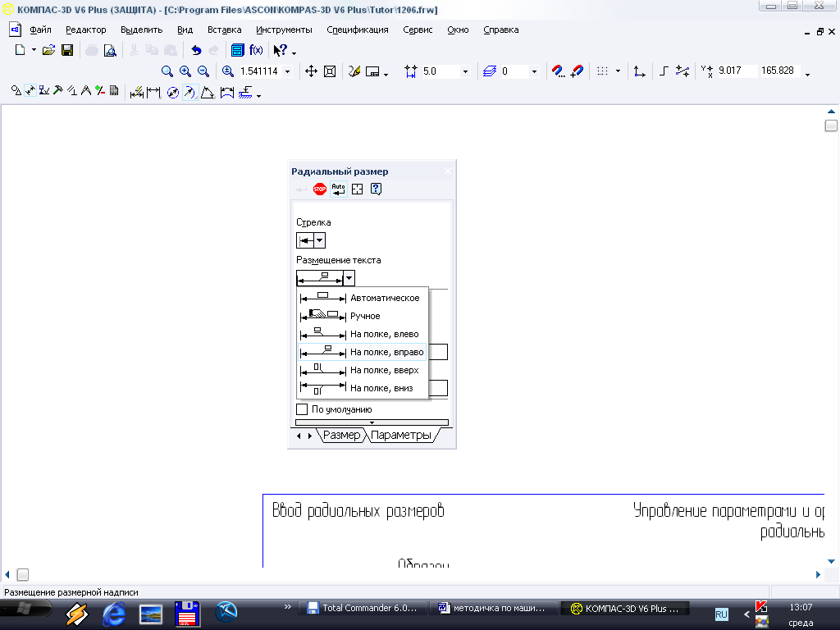840x630 pixels.
Task: Select the angular dimension tool
Action: click(x=208, y=93)
